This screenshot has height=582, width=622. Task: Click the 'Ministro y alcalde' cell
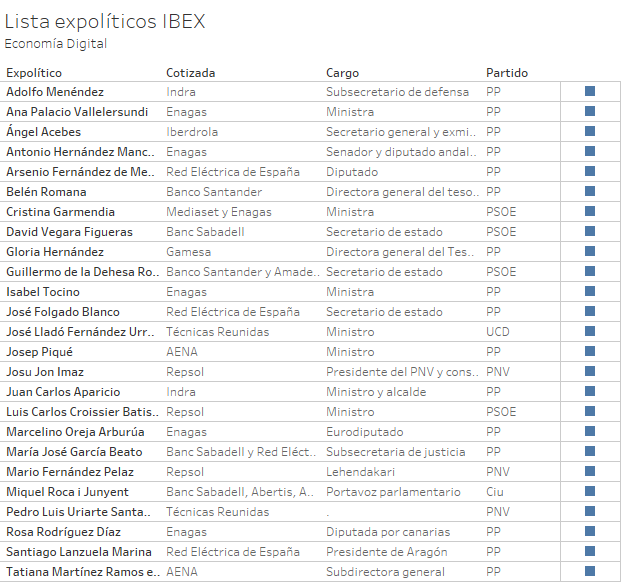click(376, 392)
